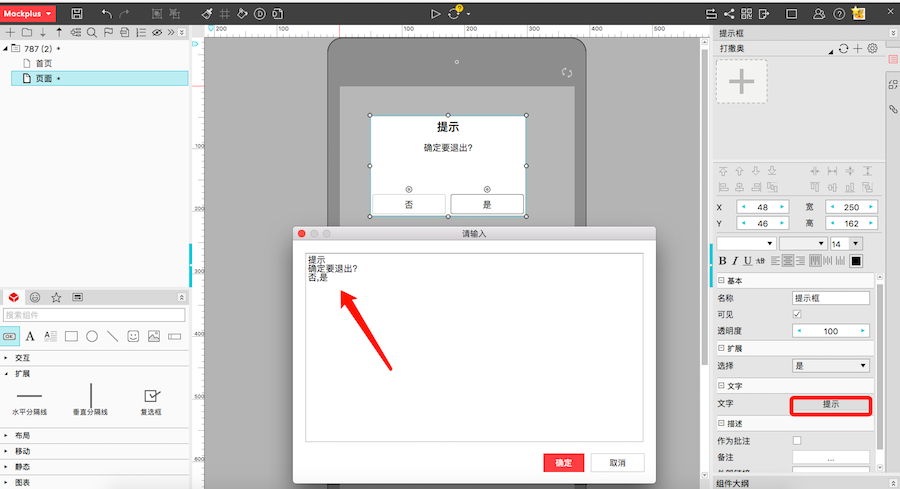Select the 页面 page in tree
This screenshot has width=900, height=489.
pos(100,78)
